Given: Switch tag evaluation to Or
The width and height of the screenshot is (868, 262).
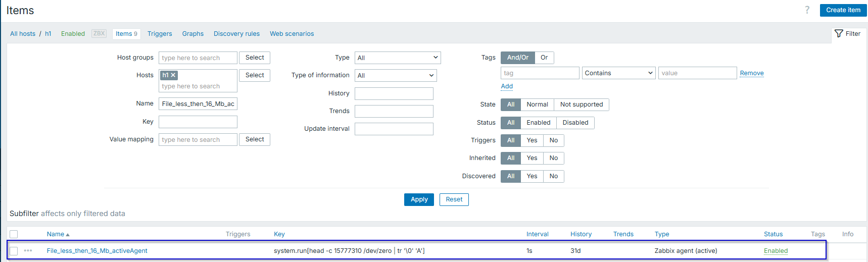Looking at the screenshot, I should click(544, 58).
